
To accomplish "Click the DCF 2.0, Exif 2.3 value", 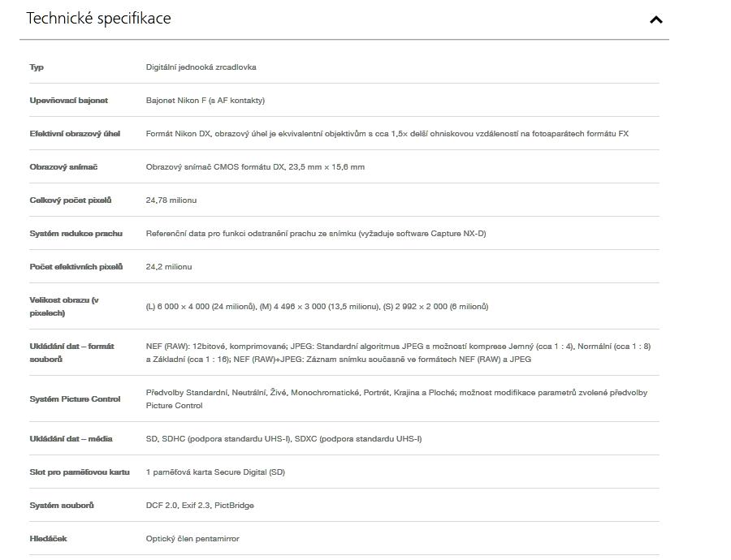I will [x=200, y=506].
